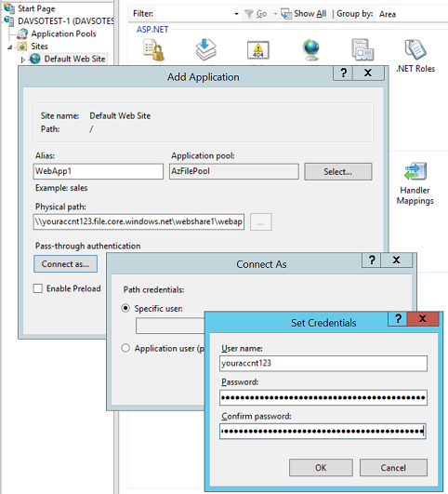448x494 pixels.
Task: Open the .NET Error Pages 404 icon
Action: pyautogui.click(x=257, y=50)
